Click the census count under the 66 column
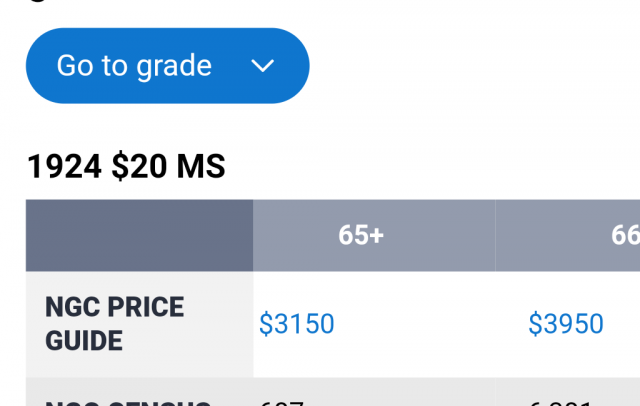Screen dimensions: 640x406 click(565, 401)
